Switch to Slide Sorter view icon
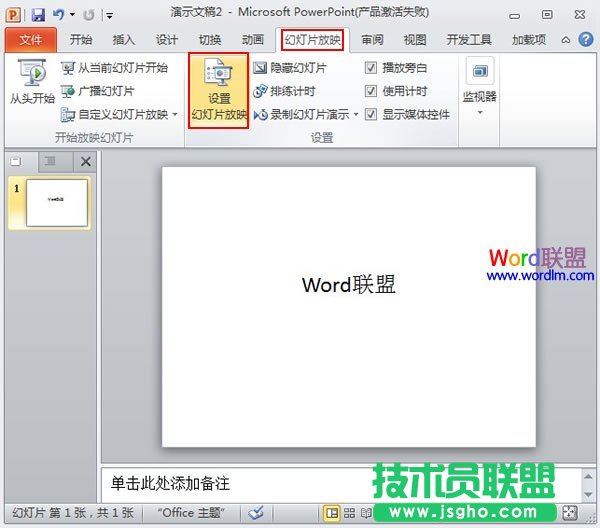This screenshot has height=528, width=600. click(349, 513)
